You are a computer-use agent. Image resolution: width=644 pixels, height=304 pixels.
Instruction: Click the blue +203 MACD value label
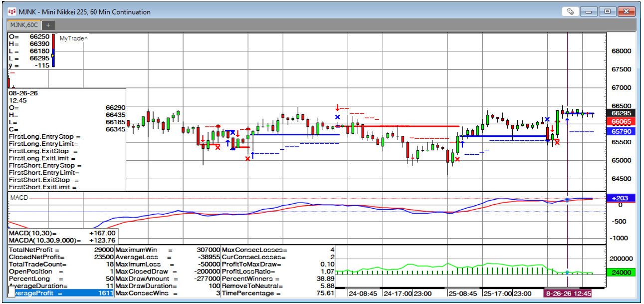tap(621, 198)
